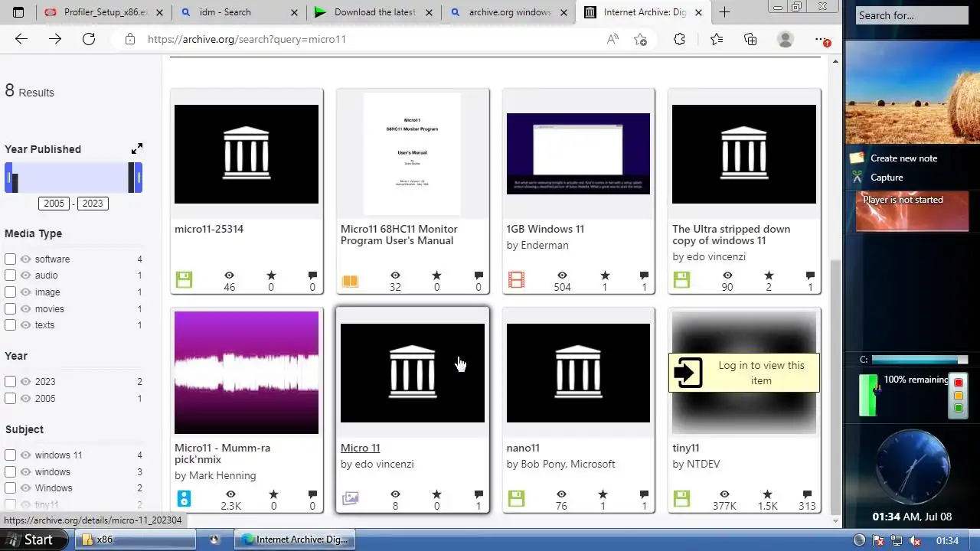
Task: Open the tiny11 item title
Action: coord(686,448)
